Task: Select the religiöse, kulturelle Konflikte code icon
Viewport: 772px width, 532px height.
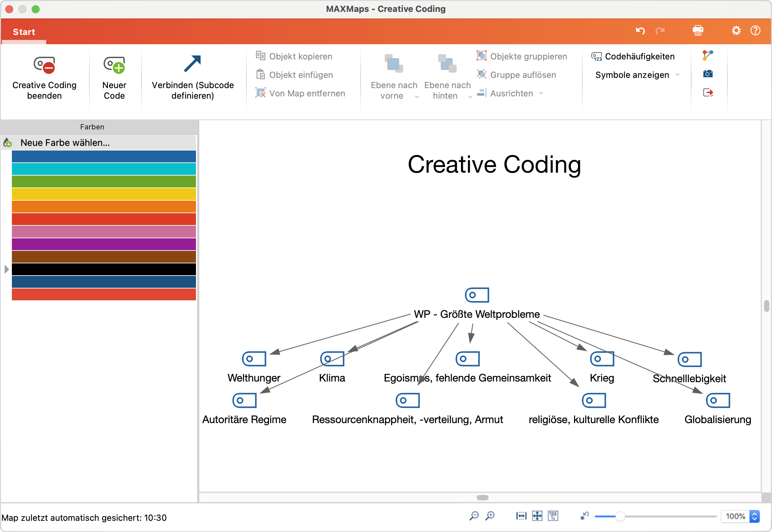Action: point(594,401)
